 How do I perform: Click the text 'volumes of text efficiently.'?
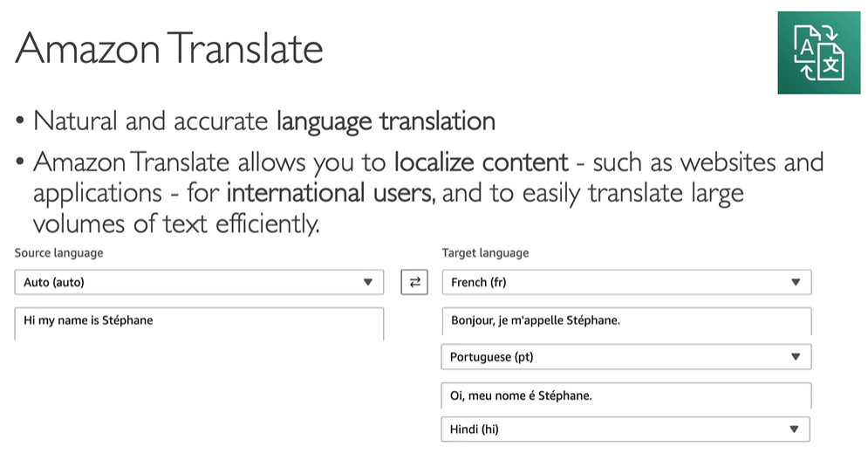click(176, 224)
